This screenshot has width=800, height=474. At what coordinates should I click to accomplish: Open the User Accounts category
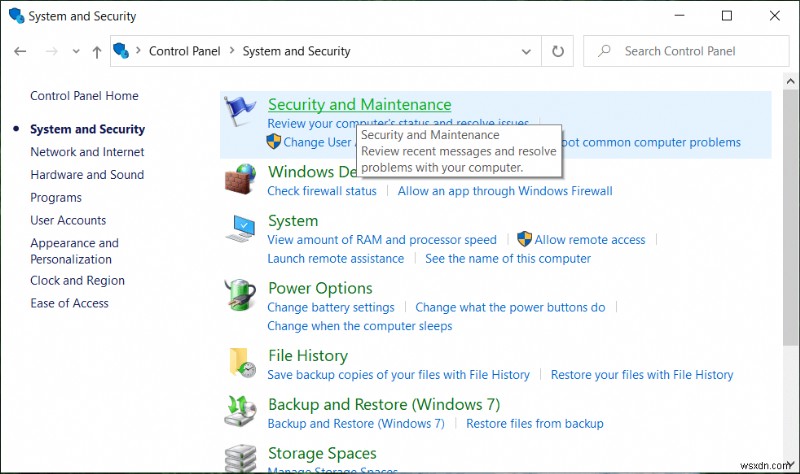pos(68,220)
